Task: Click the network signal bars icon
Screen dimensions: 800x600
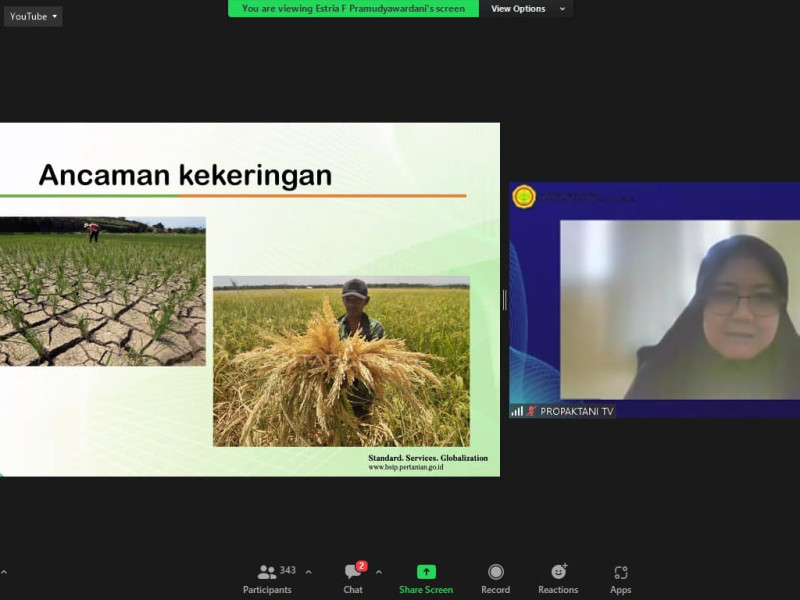Action: tap(517, 411)
